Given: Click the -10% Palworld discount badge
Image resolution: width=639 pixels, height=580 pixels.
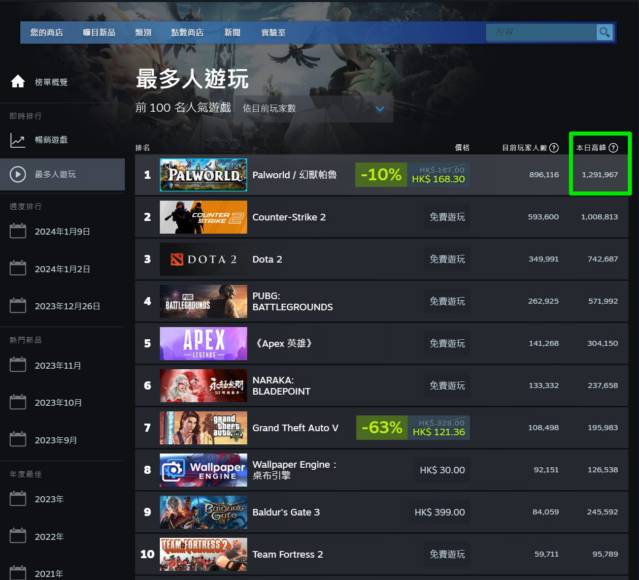Looking at the screenshot, I should click(x=381, y=175).
